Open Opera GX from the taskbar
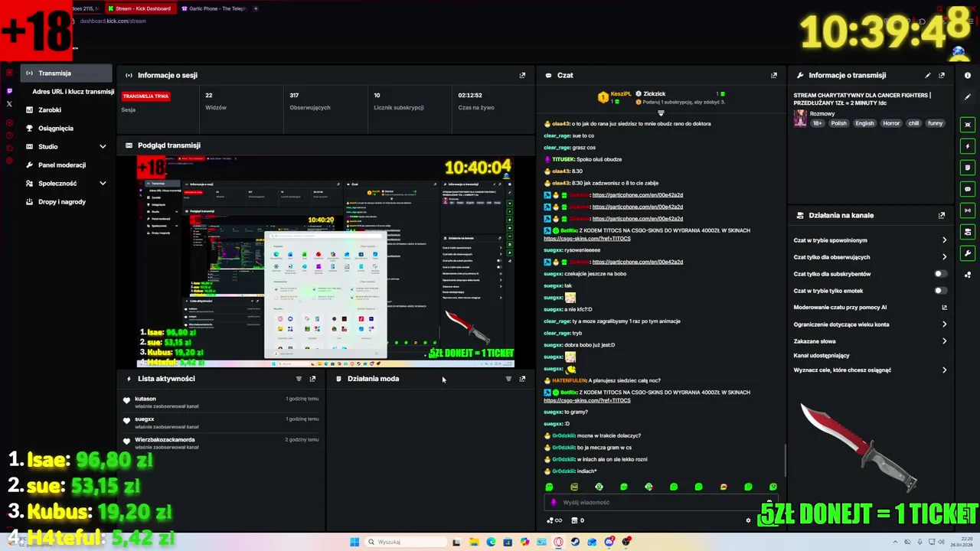 558,542
